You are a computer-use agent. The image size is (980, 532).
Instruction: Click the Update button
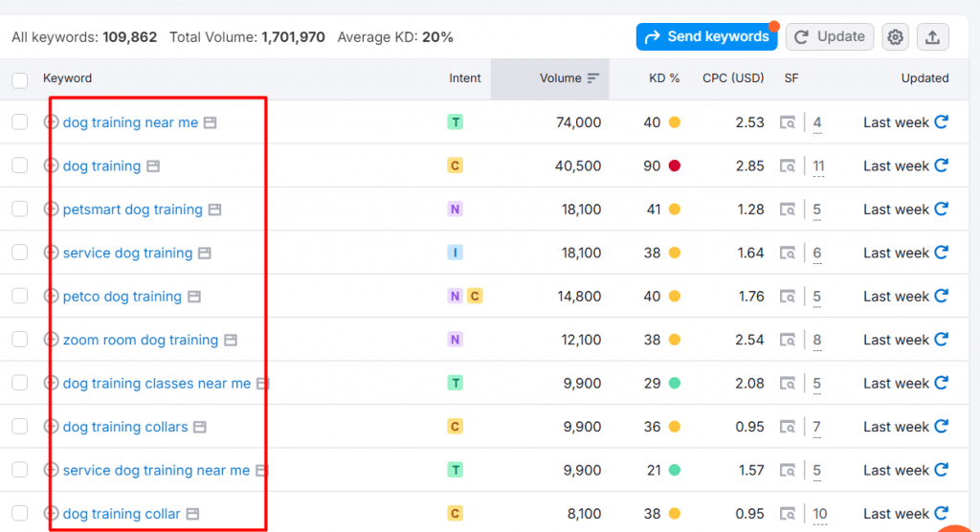(x=830, y=37)
